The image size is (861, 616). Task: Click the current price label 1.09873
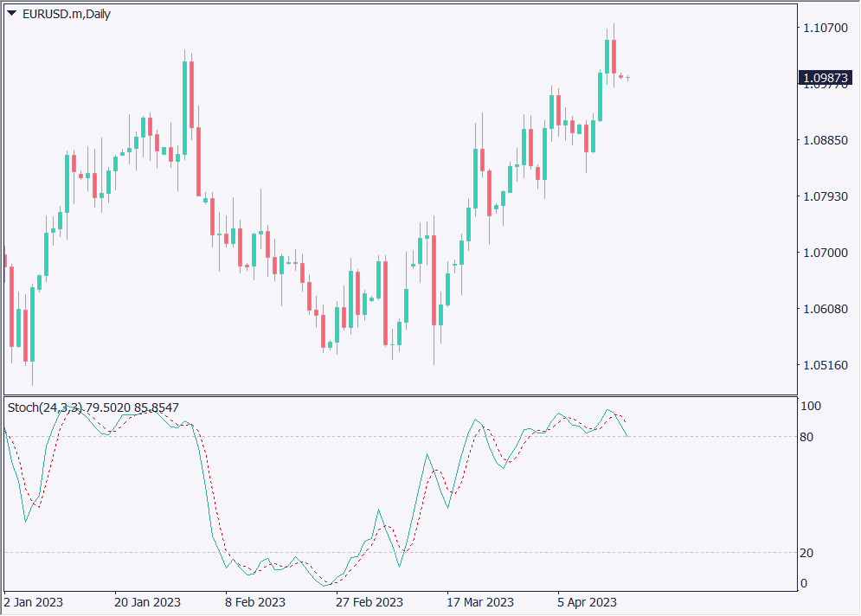tap(825, 79)
